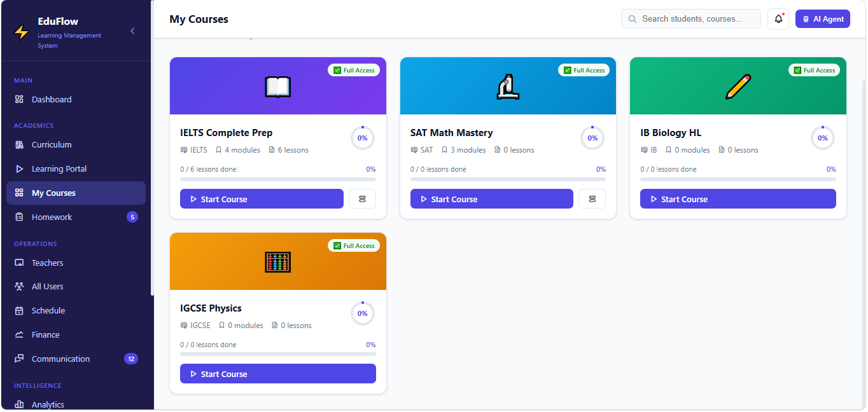The height and width of the screenshot is (412, 868).
Task: Click the IB category tag
Action: pos(649,150)
